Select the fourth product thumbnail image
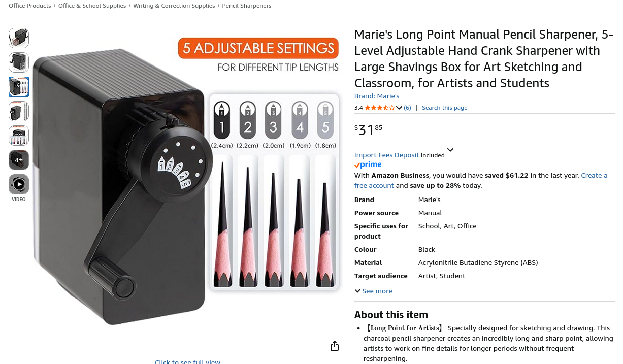The width and height of the screenshot is (623, 364). (19, 111)
